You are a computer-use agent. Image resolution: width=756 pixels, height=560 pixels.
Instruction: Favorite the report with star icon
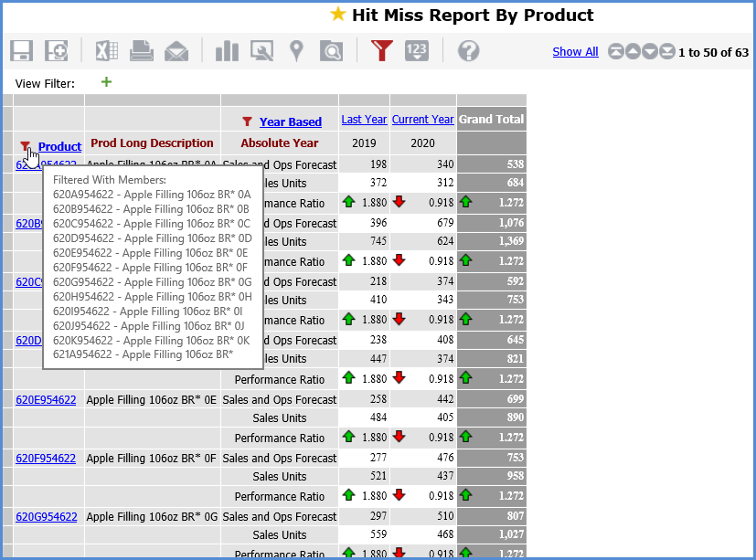[338, 15]
